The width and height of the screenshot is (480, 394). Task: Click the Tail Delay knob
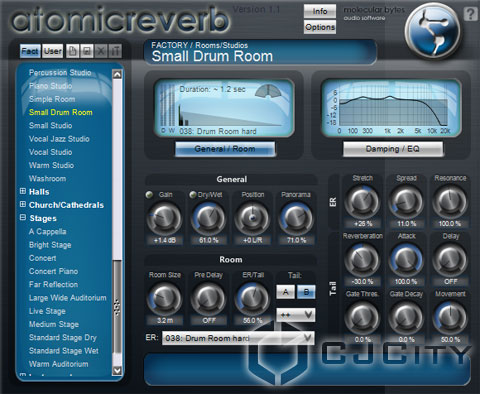[450, 260]
